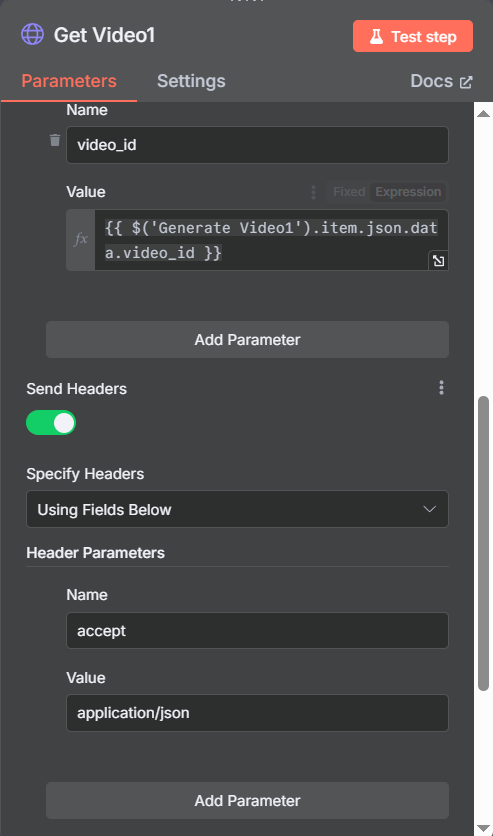Select Expression mode for Value

pyautogui.click(x=408, y=192)
